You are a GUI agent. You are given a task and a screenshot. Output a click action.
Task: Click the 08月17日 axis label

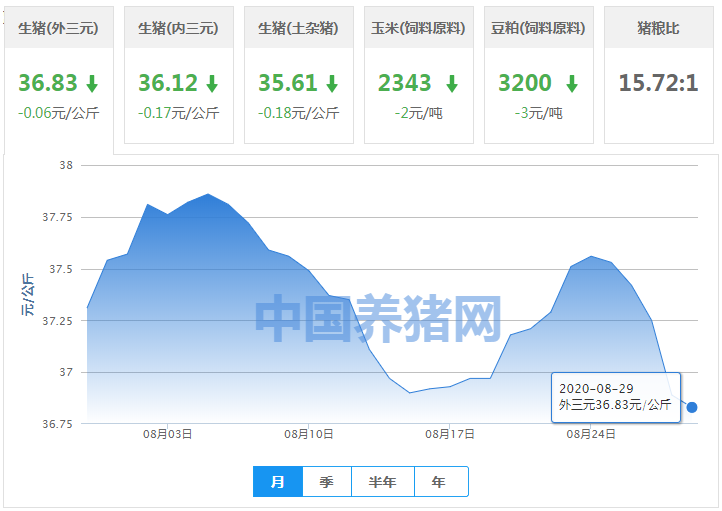pyautogui.click(x=450, y=435)
